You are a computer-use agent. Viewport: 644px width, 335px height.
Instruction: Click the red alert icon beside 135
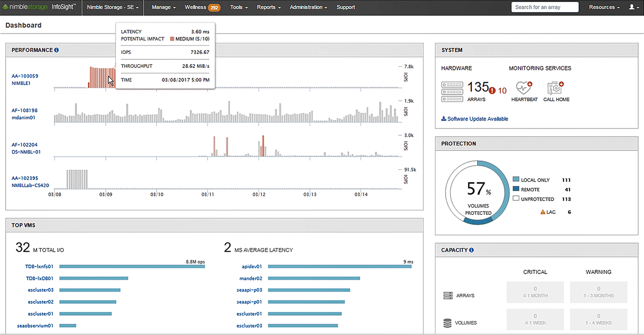492,91
